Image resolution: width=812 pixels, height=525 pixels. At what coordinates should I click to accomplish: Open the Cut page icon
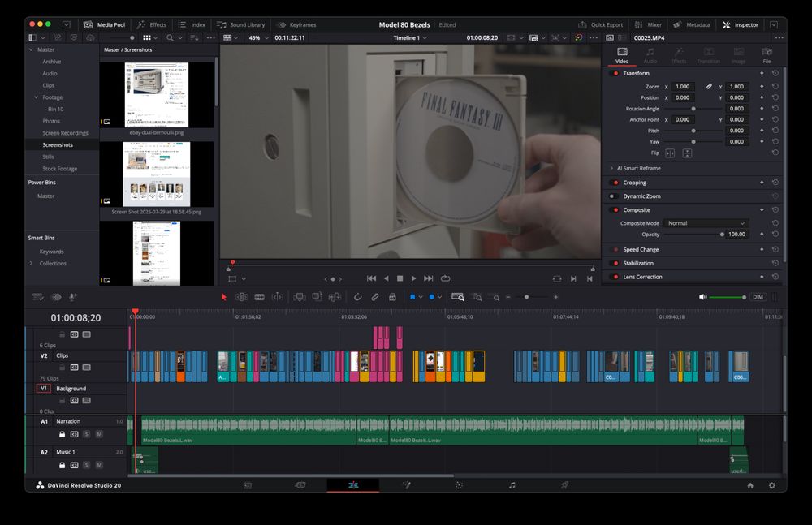300,485
